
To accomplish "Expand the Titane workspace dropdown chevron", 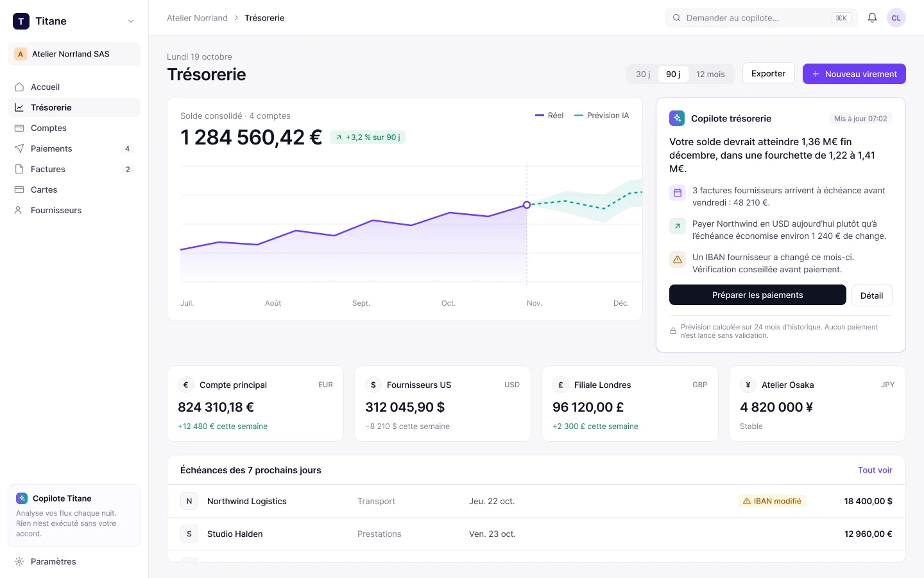I will click(131, 21).
